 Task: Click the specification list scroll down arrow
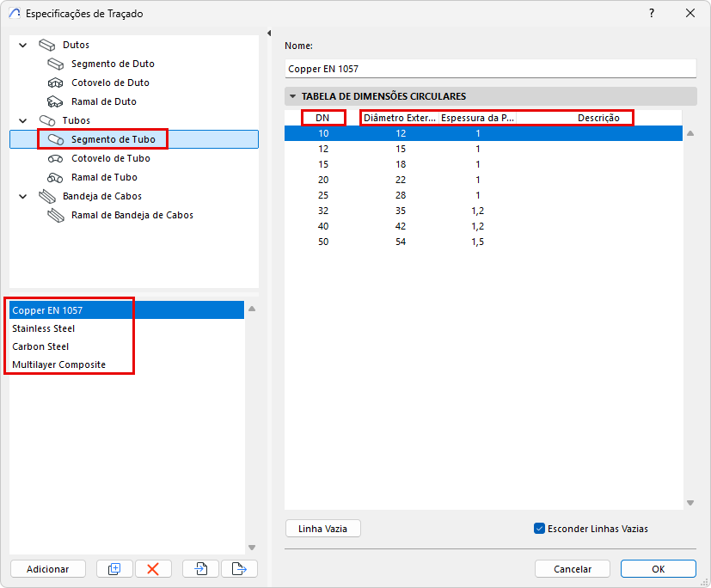click(252, 548)
